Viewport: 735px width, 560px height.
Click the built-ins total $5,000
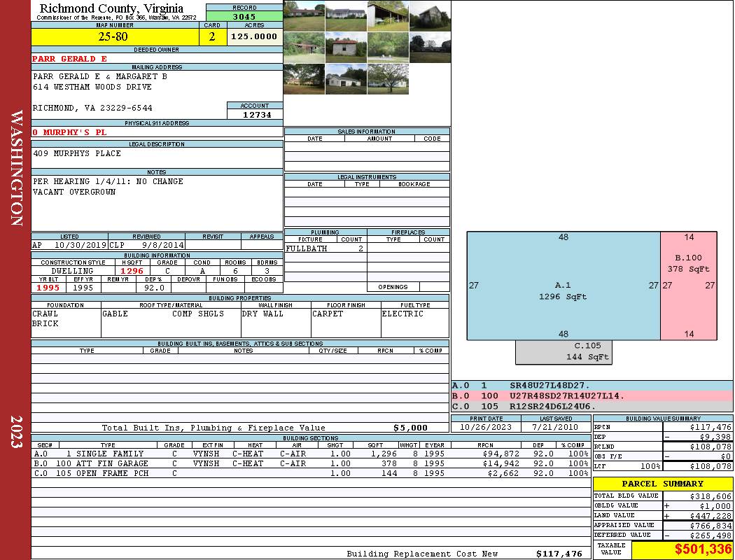coord(411,428)
